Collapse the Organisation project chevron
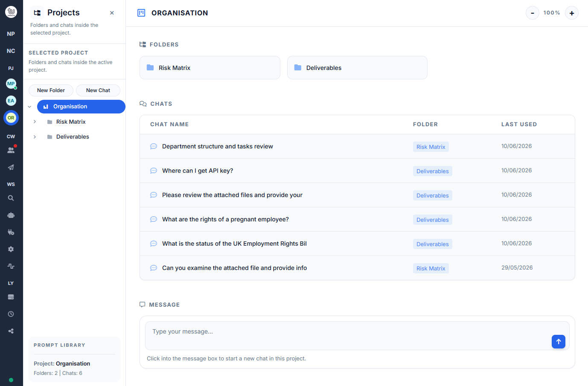The height and width of the screenshot is (386, 588). tap(29, 107)
